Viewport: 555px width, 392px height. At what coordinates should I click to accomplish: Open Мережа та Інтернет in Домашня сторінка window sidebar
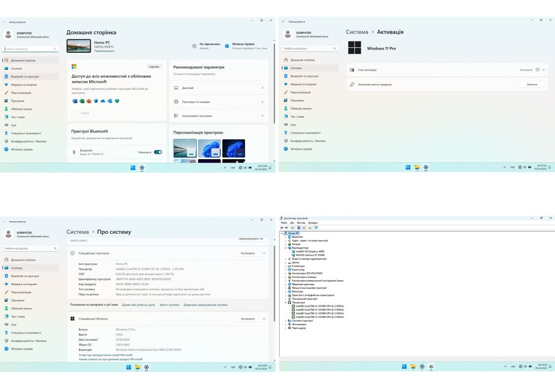pyautogui.click(x=30, y=84)
